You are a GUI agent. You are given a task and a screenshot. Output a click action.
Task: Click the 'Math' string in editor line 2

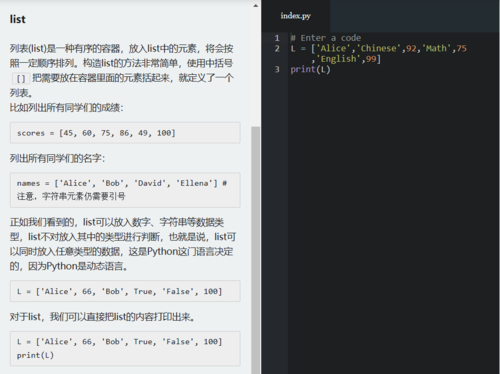click(436, 48)
